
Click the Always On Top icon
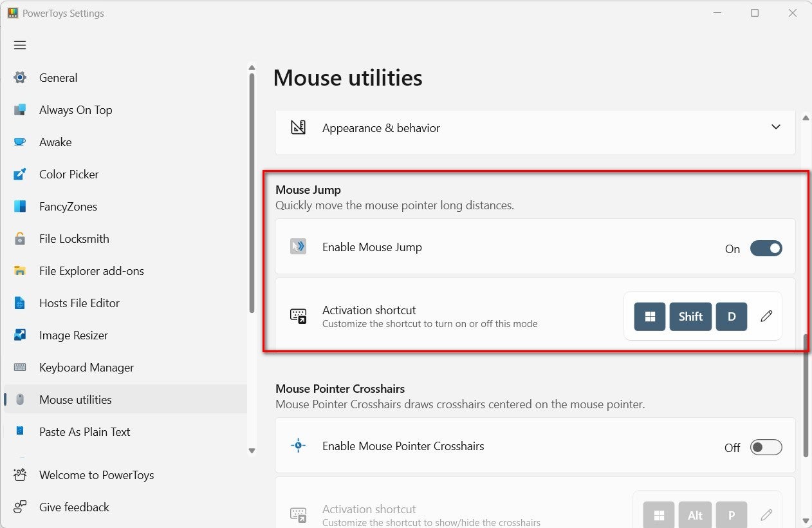pyautogui.click(x=20, y=109)
